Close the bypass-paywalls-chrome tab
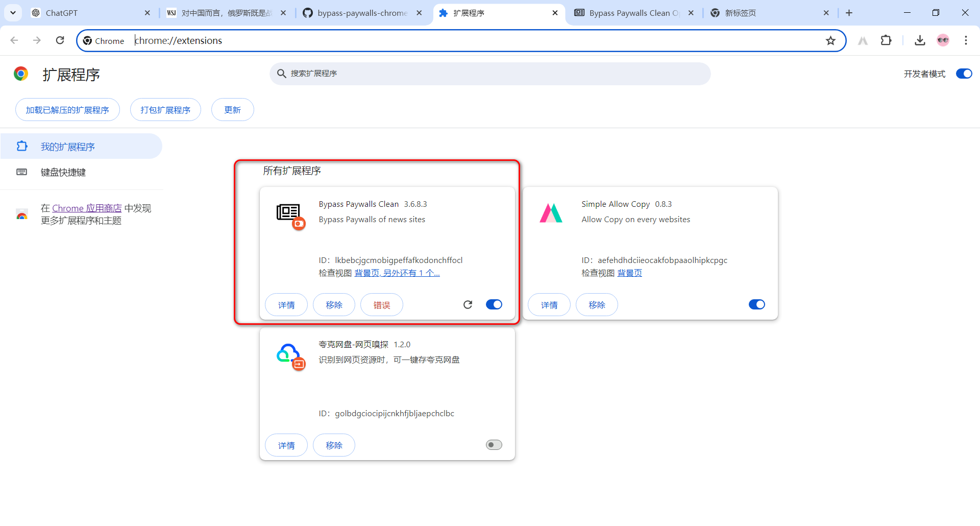This screenshot has height=526, width=980. coord(419,13)
